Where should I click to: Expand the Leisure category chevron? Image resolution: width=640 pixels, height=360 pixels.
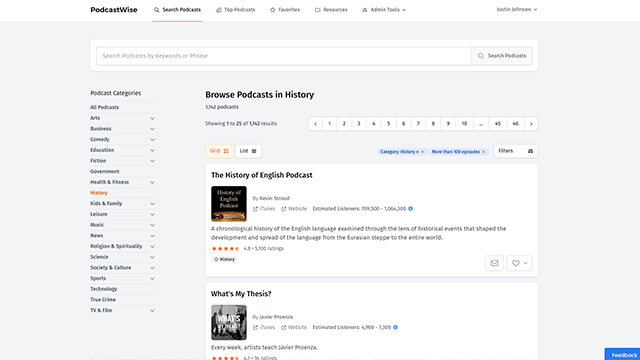pos(152,214)
